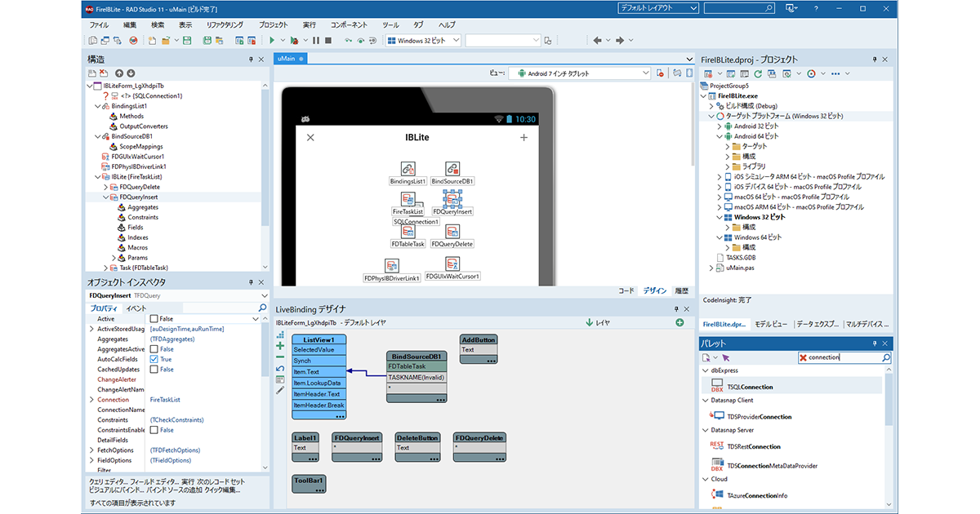Click the FDPhysIBDriverLink1 component on designer
This screenshot has width=980, height=514.
pos(392,266)
